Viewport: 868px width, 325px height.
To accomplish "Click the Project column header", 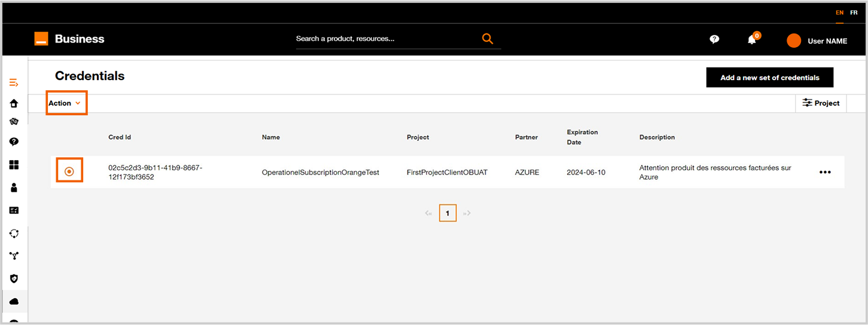I will click(x=418, y=137).
